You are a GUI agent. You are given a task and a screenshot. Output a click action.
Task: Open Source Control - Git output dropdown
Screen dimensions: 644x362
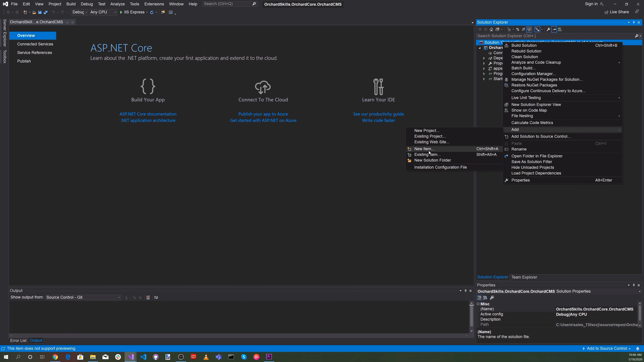tap(83, 297)
